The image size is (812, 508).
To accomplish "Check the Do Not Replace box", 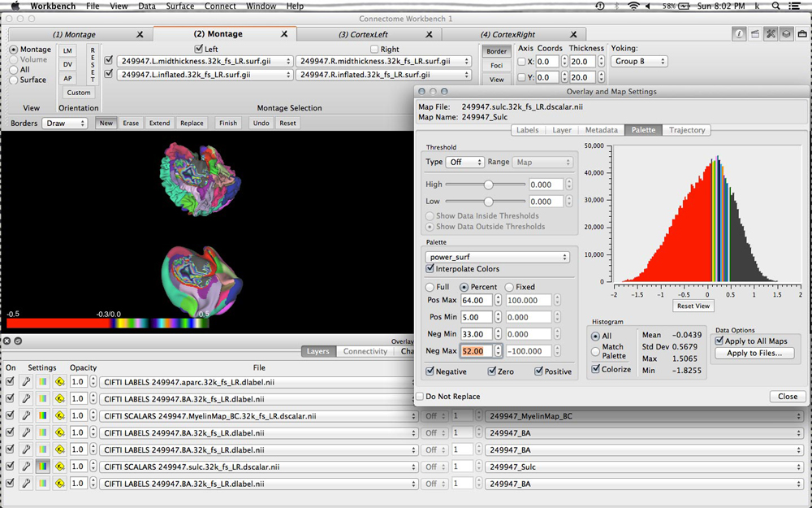I will coord(420,396).
